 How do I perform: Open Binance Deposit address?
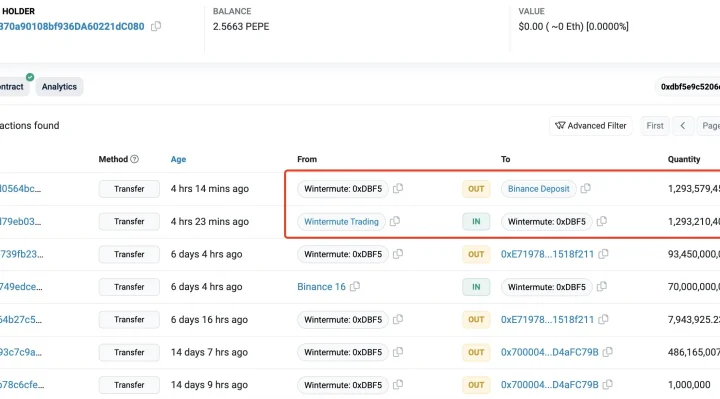[539, 189]
